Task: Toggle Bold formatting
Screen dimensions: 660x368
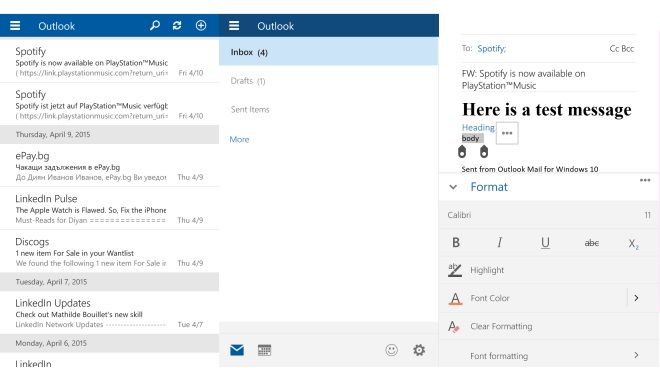Action: coord(456,243)
